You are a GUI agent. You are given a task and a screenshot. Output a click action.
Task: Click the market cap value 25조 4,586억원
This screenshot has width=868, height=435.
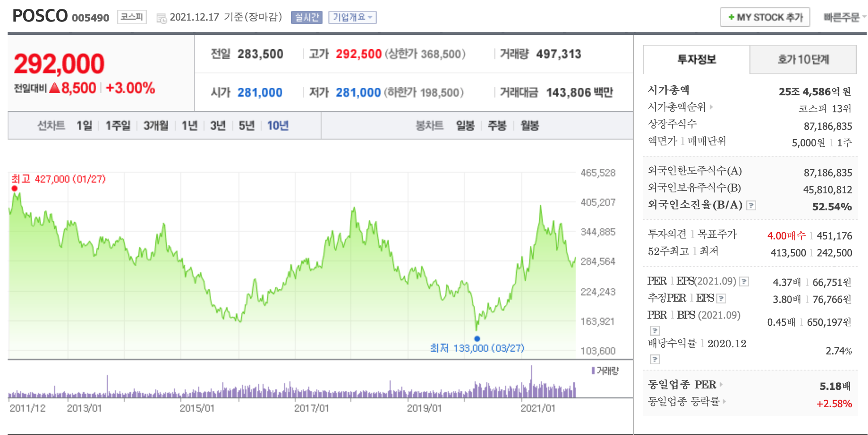click(x=815, y=92)
